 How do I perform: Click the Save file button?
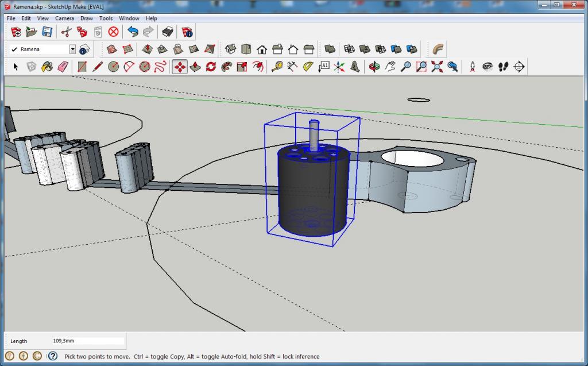[x=47, y=32]
